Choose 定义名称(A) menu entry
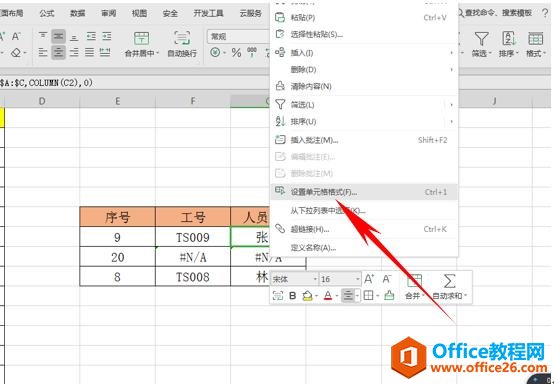This screenshot has width=554, height=385. [364, 248]
